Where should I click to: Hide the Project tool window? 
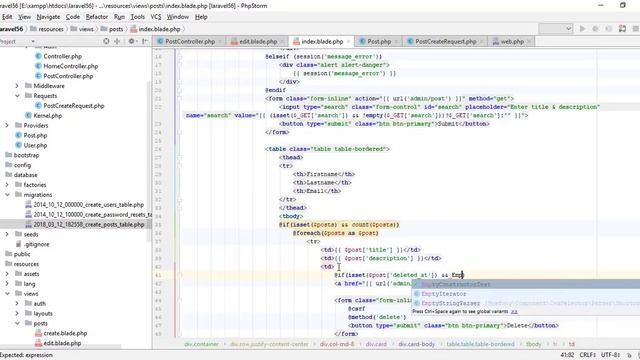(145, 41)
